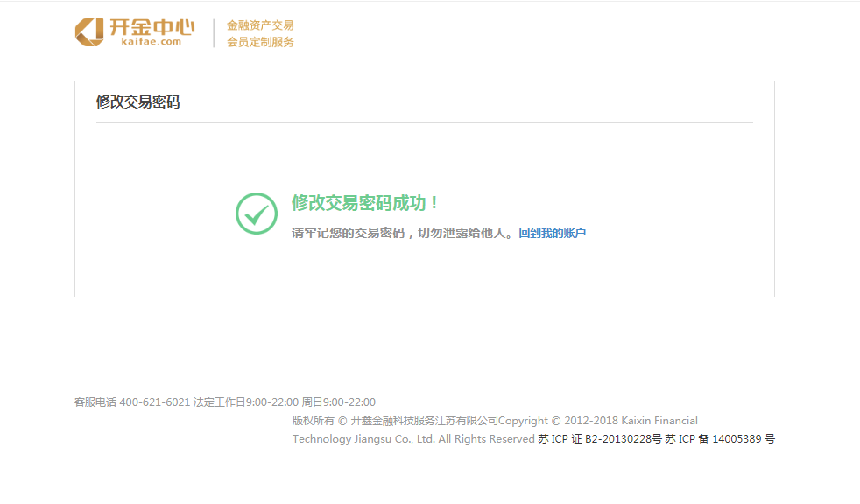This screenshot has width=860, height=504.
Task: Click the 开金中心 kaifae.com logo
Action: [x=135, y=32]
